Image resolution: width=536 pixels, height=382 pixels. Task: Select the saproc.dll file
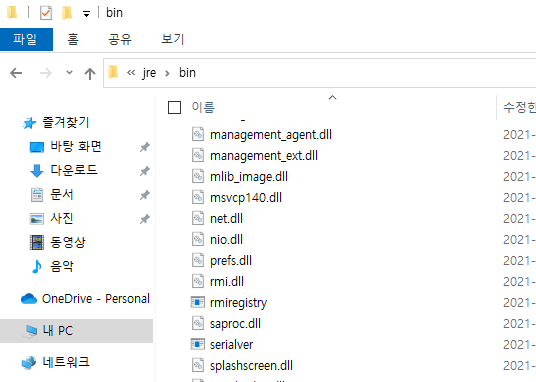(235, 324)
